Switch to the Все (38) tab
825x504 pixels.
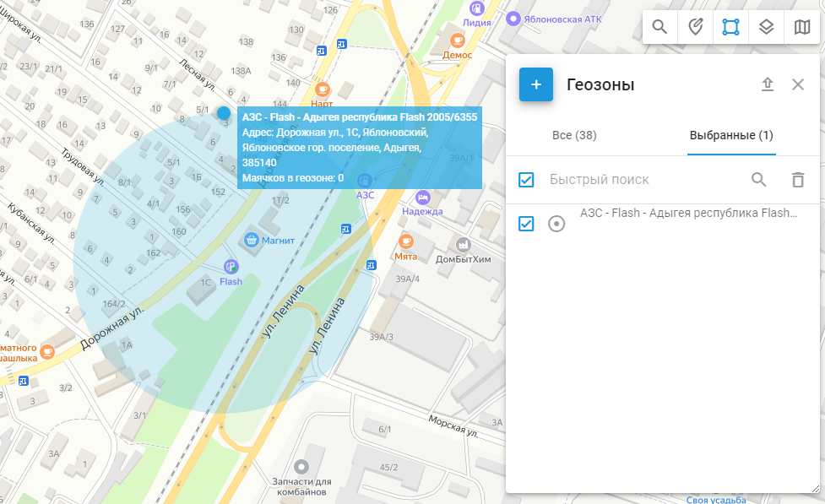pyautogui.click(x=574, y=135)
